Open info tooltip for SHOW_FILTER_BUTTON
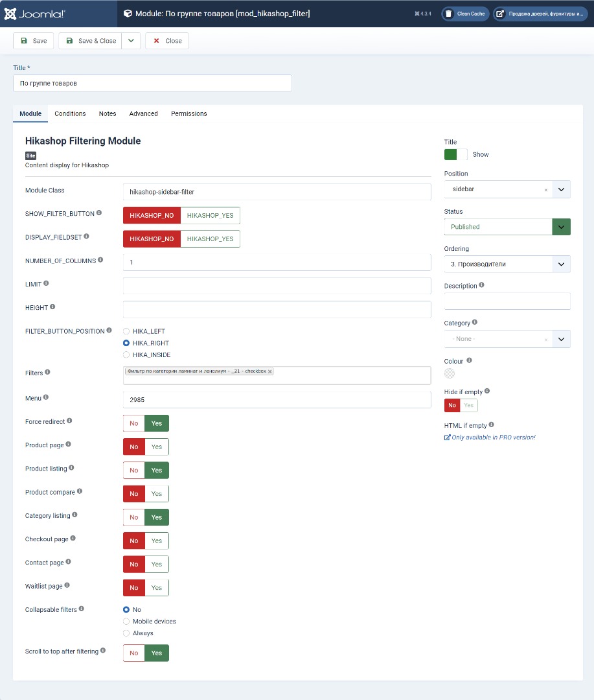This screenshot has width=594, height=700. pos(99,213)
